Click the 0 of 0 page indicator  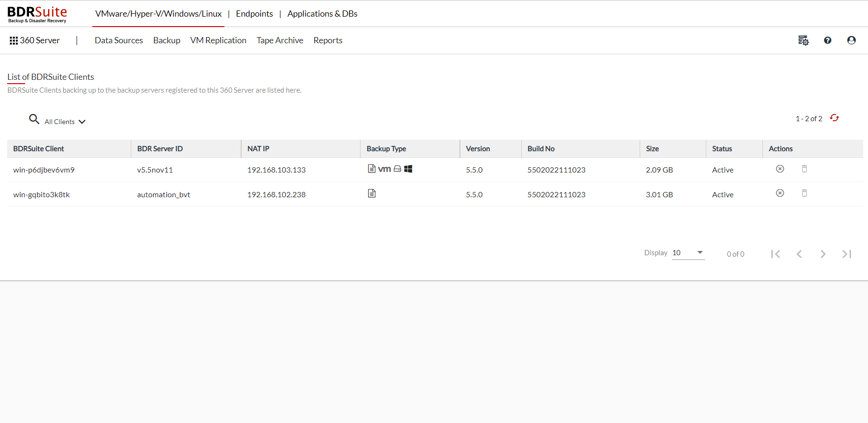click(x=735, y=254)
